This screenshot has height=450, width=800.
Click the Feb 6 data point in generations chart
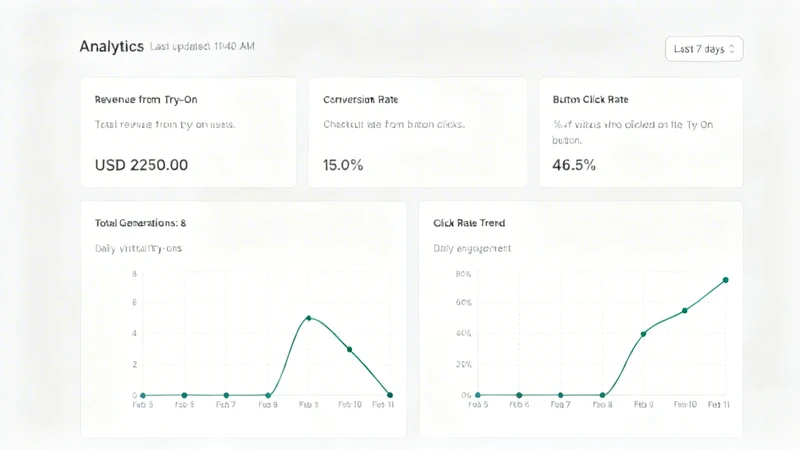pos(184,395)
